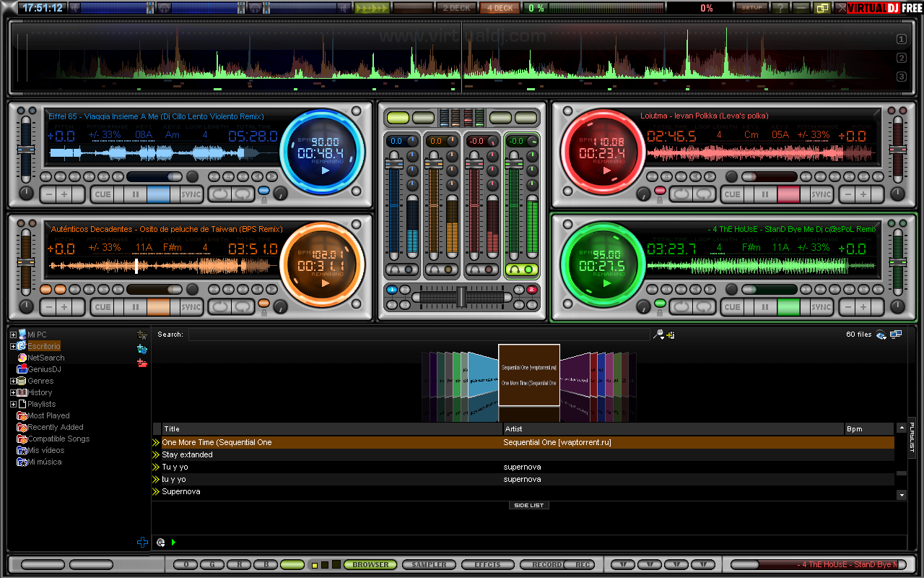Image resolution: width=924 pixels, height=578 pixels.
Task: Click green deck loop-in icon
Action: [681, 307]
